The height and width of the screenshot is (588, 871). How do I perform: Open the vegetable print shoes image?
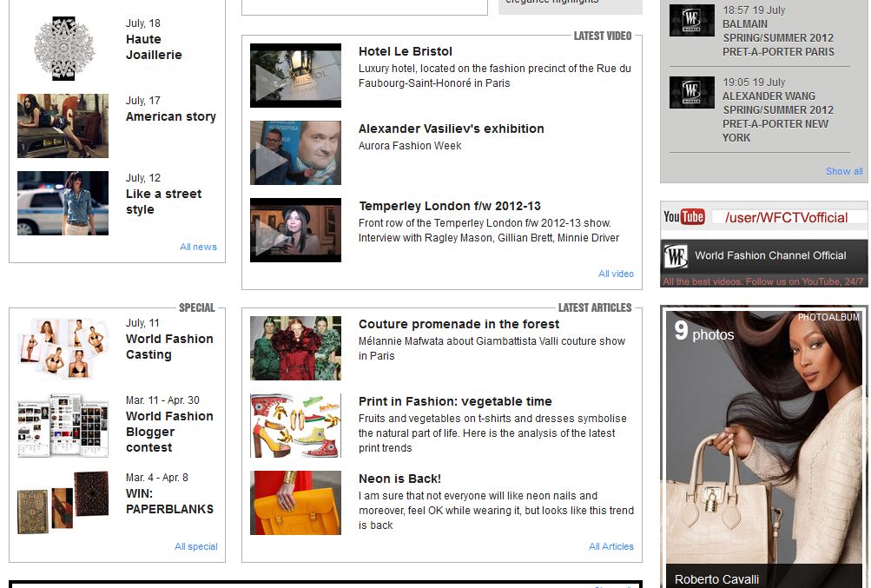pos(295,426)
